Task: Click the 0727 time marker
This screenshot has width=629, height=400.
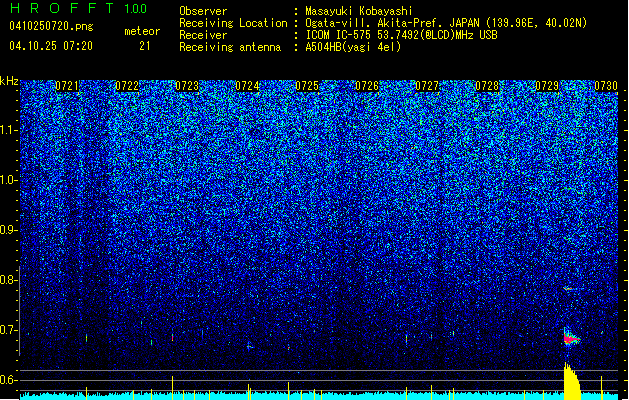Action: coord(427,86)
